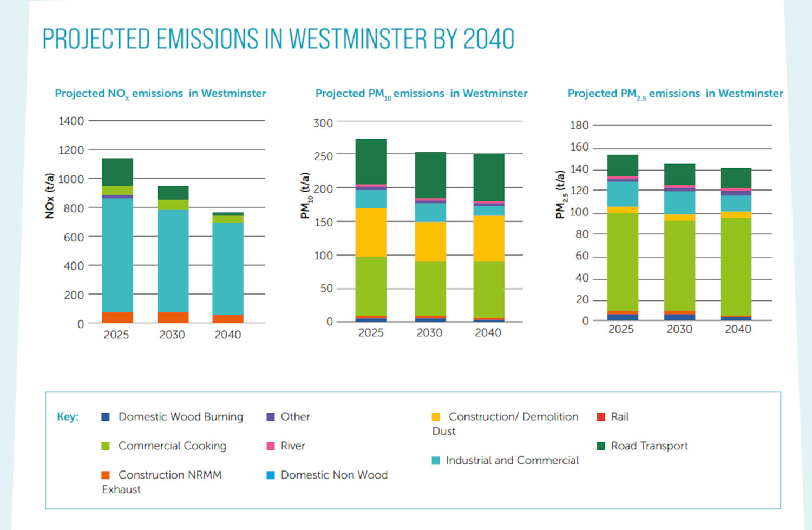Click the Projected NOx emissions chart title
The image size is (812, 530).
[x=160, y=94]
